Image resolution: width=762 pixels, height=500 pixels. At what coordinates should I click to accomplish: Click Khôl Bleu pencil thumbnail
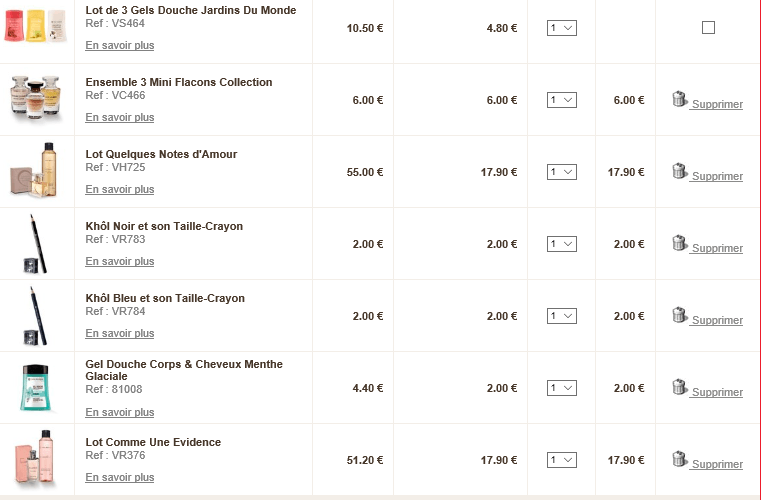[x=36, y=315]
